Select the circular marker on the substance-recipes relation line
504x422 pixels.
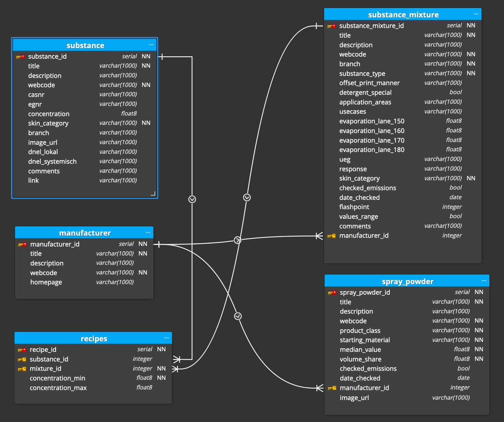click(192, 199)
